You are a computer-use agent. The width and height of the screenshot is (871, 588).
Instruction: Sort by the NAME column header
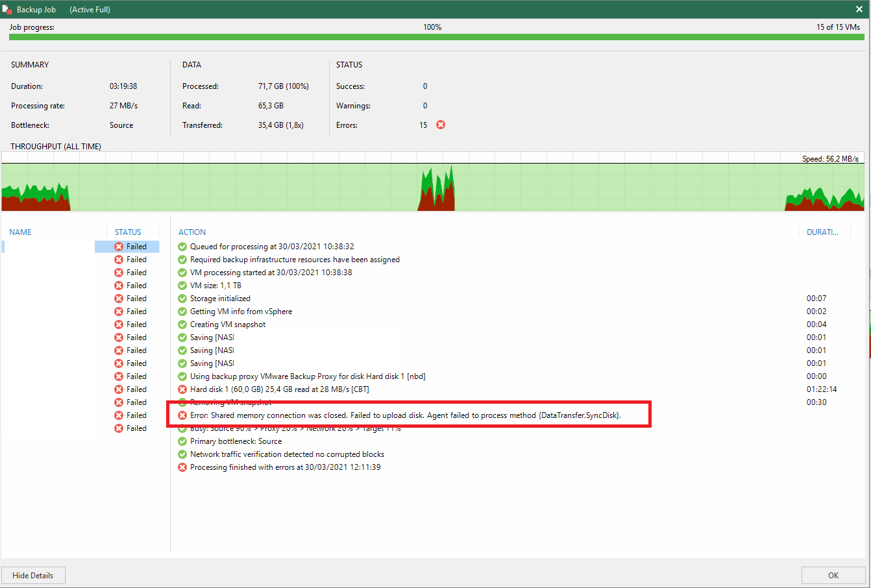[21, 232]
